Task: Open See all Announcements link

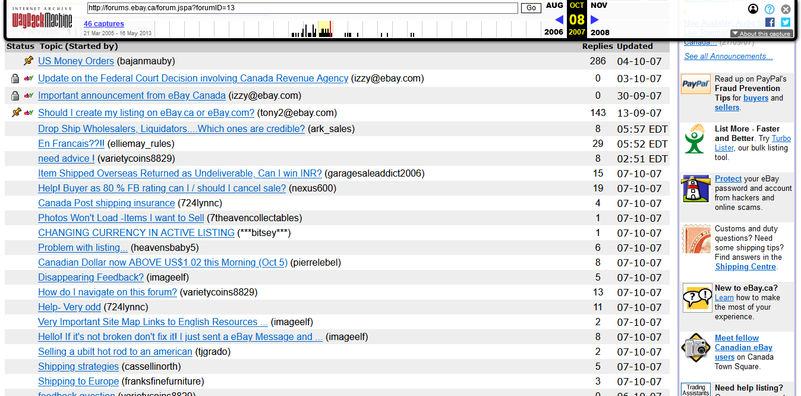Action: point(728,56)
